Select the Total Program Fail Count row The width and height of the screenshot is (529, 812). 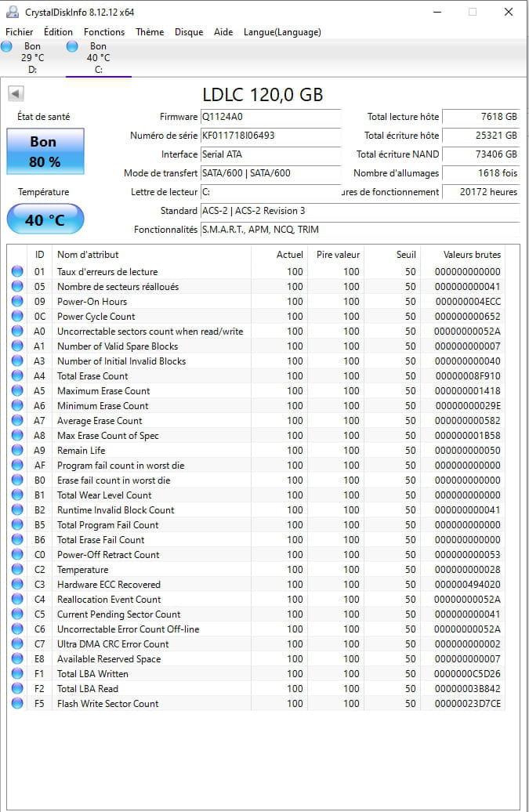coord(257,525)
